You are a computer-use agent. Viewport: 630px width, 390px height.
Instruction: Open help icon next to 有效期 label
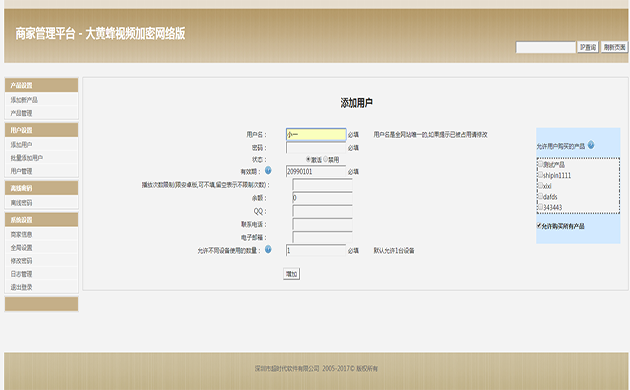click(x=268, y=171)
